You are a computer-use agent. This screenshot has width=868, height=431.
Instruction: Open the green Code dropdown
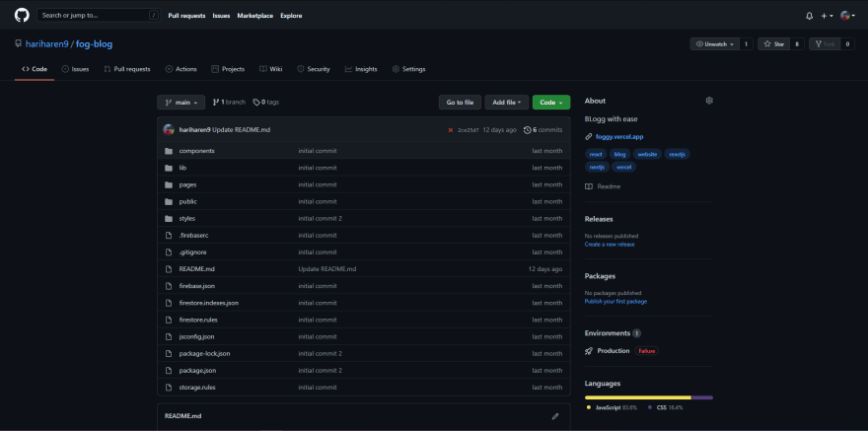[551, 103]
